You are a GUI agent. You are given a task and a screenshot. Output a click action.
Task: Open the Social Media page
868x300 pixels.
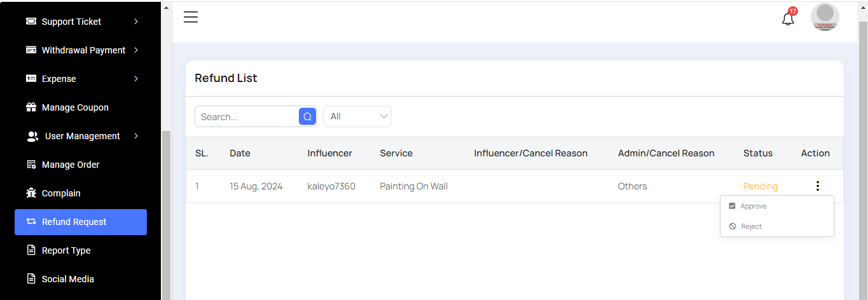click(67, 279)
